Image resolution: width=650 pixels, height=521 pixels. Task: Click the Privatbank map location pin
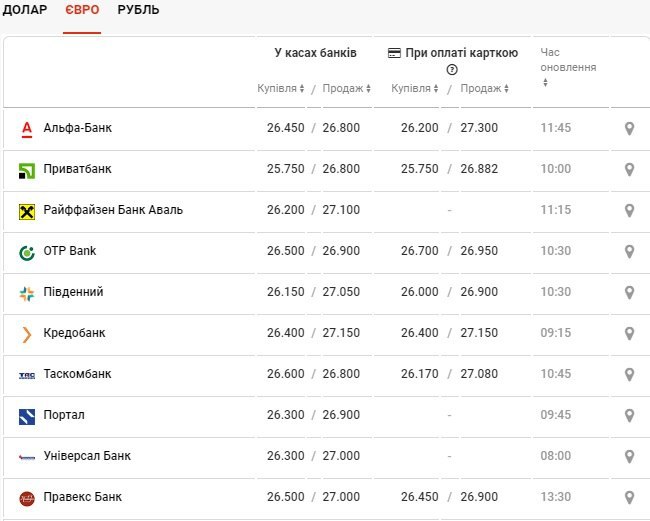pyautogui.click(x=629, y=170)
